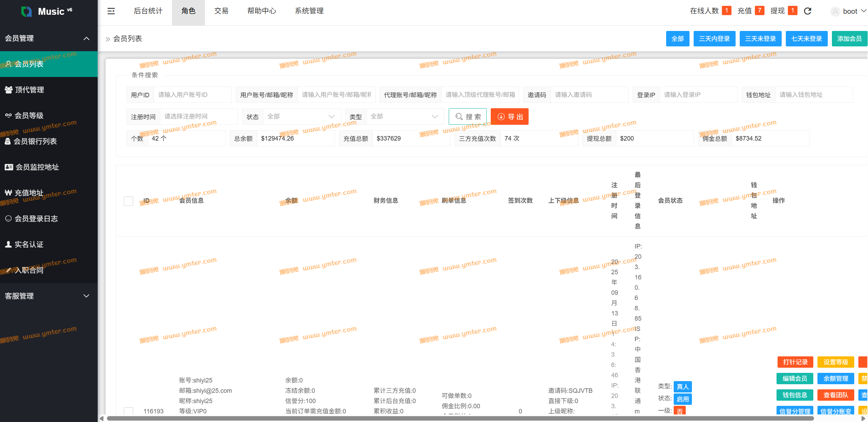Click the refresh icon in top bar
Image resolution: width=868 pixels, height=422 pixels.
807,11
